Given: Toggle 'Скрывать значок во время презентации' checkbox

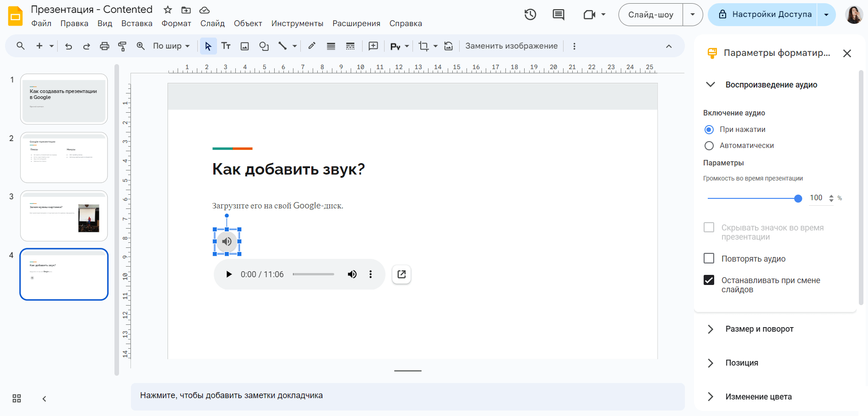Looking at the screenshot, I should click(x=709, y=227).
